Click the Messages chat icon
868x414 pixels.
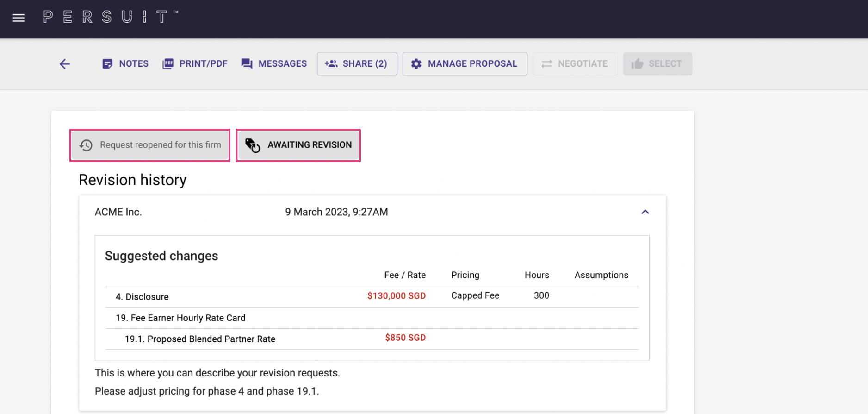247,64
